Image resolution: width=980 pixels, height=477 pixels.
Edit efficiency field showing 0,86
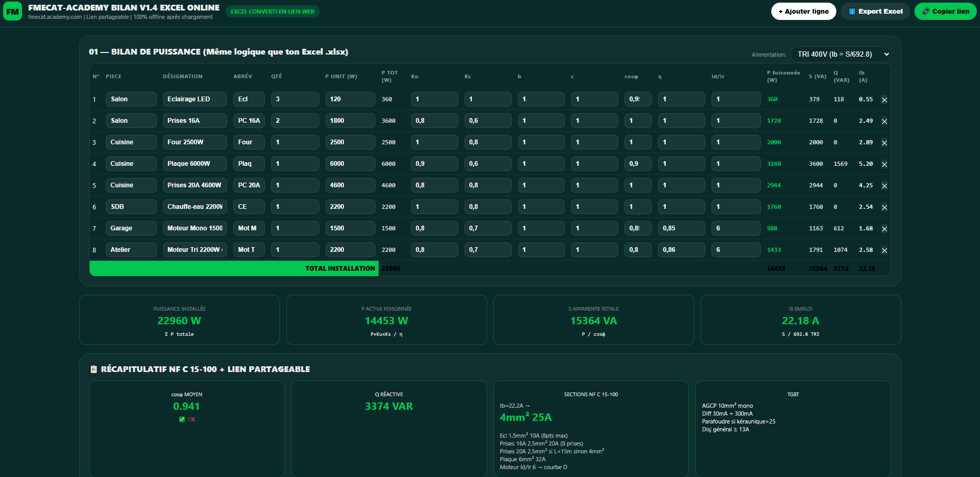682,250
